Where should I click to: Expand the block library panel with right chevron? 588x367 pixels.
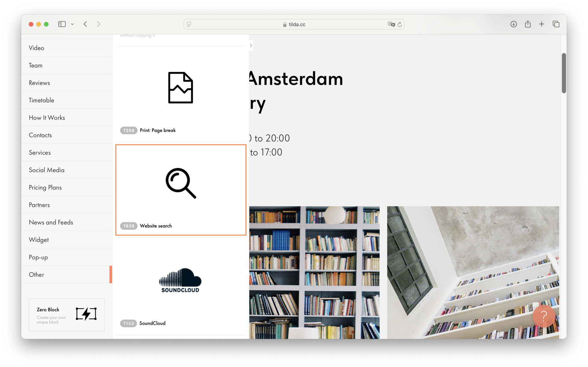coord(251,45)
